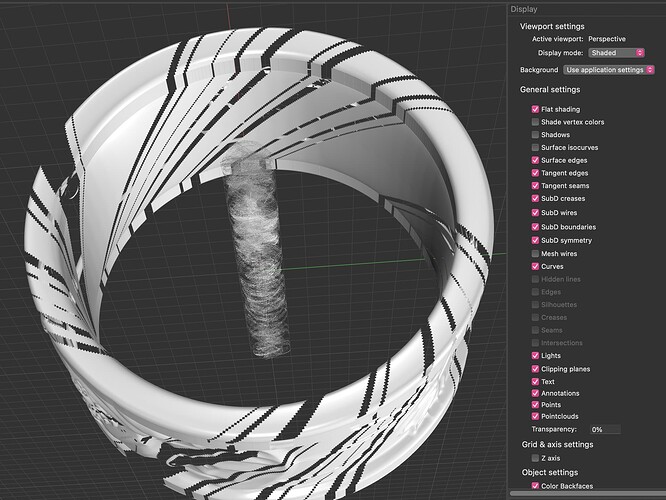Image resolution: width=666 pixels, height=500 pixels.
Task: Click the 'Object settings' heading
Action: pyautogui.click(x=550, y=472)
